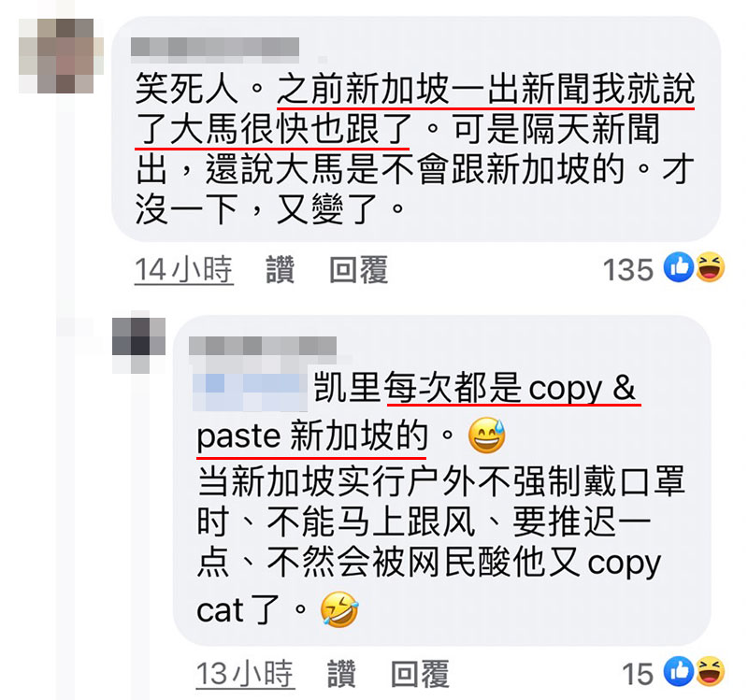Click the rolling-laugh emoji after cat了
748x700 pixels.
click(x=339, y=609)
